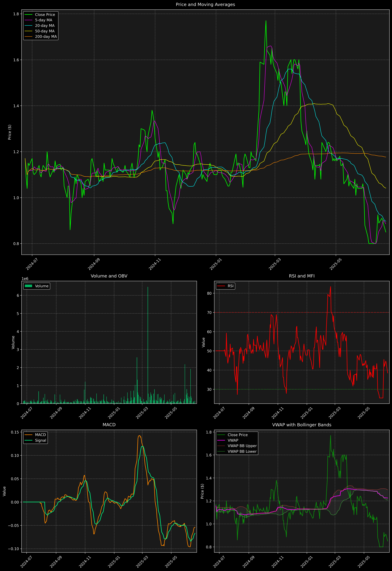The height and width of the screenshot is (571, 392).
Task: Click the "RSI and MFI" chart title
Action: (302, 276)
